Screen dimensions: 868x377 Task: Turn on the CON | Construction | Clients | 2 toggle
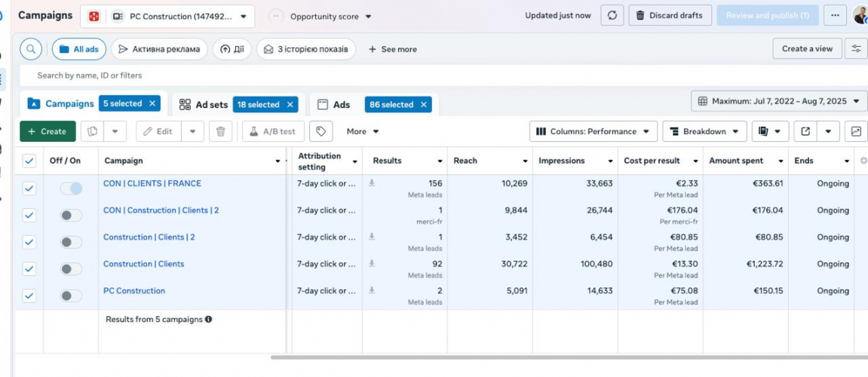click(72, 216)
